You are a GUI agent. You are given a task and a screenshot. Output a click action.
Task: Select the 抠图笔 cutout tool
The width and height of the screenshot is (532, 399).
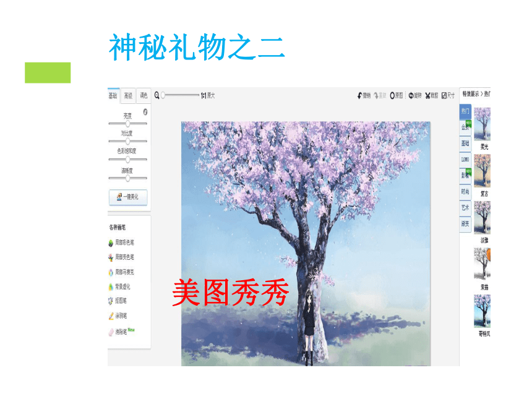click(118, 301)
